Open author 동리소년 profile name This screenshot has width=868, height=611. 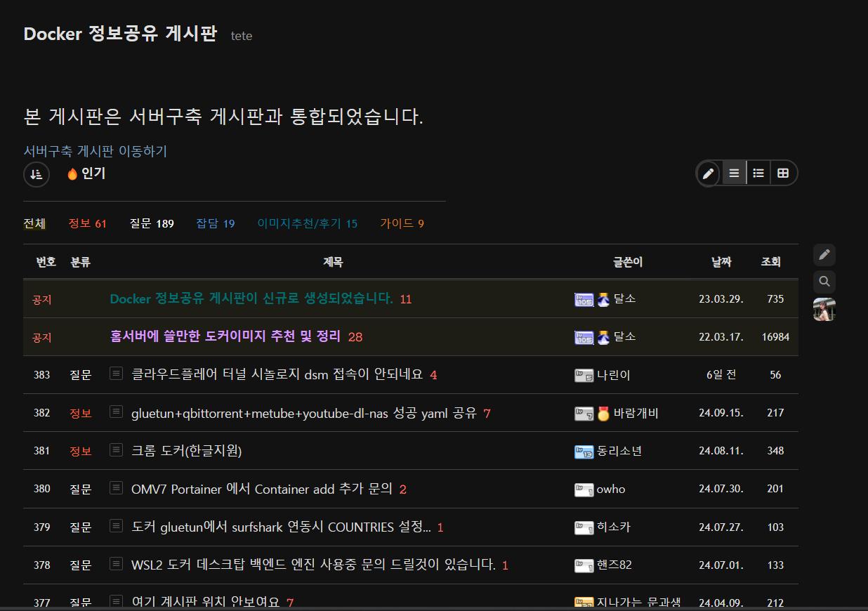(619, 451)
